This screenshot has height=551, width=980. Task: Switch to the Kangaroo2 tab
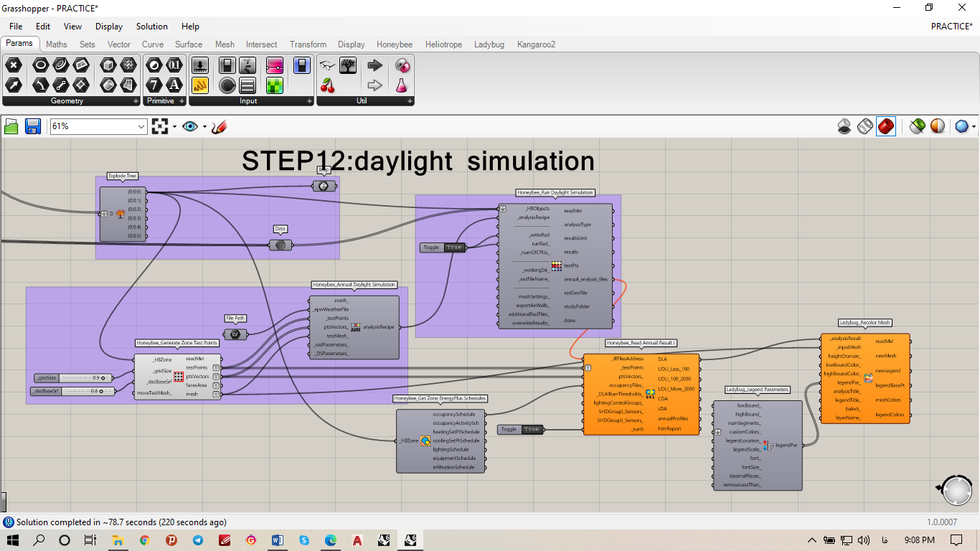point(536,44)
